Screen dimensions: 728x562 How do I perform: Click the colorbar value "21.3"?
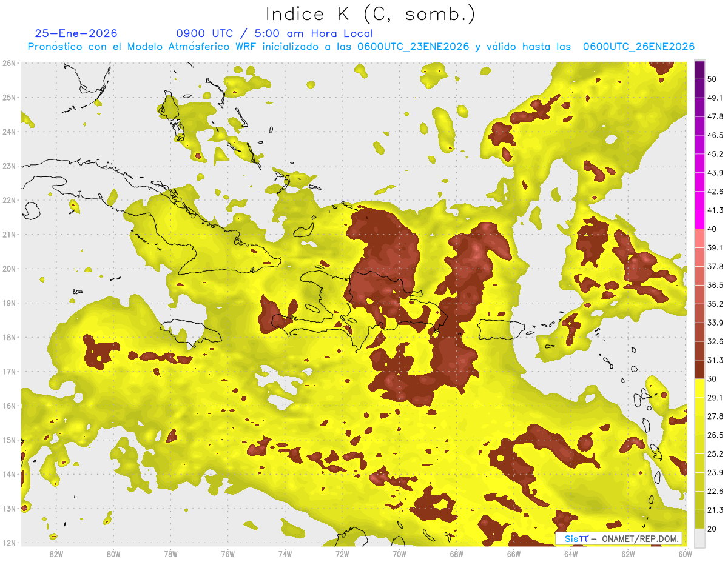tap(715, 510)
